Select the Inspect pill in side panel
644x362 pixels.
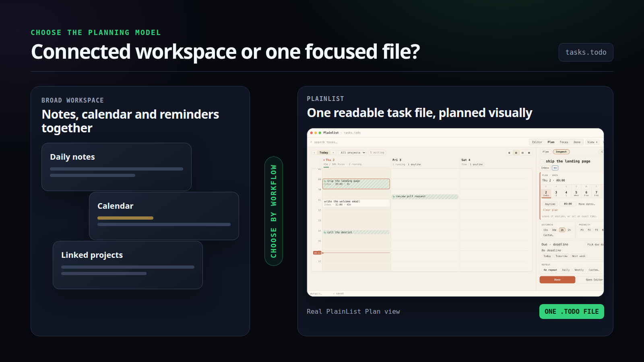561,152
